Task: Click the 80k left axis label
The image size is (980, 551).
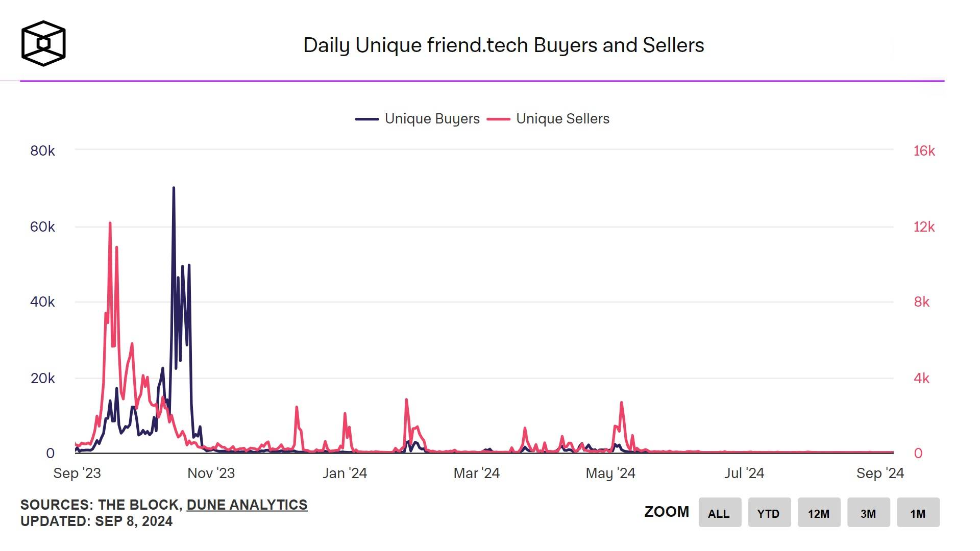Action: point(42,151)
